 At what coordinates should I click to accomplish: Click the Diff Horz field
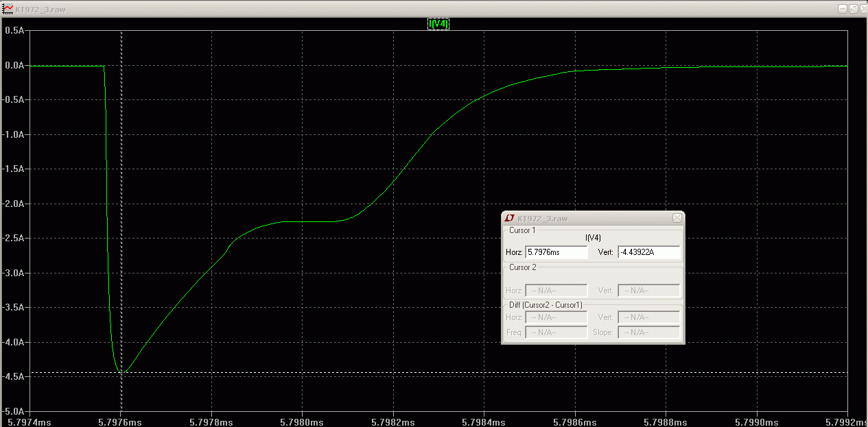pos(556,317)
